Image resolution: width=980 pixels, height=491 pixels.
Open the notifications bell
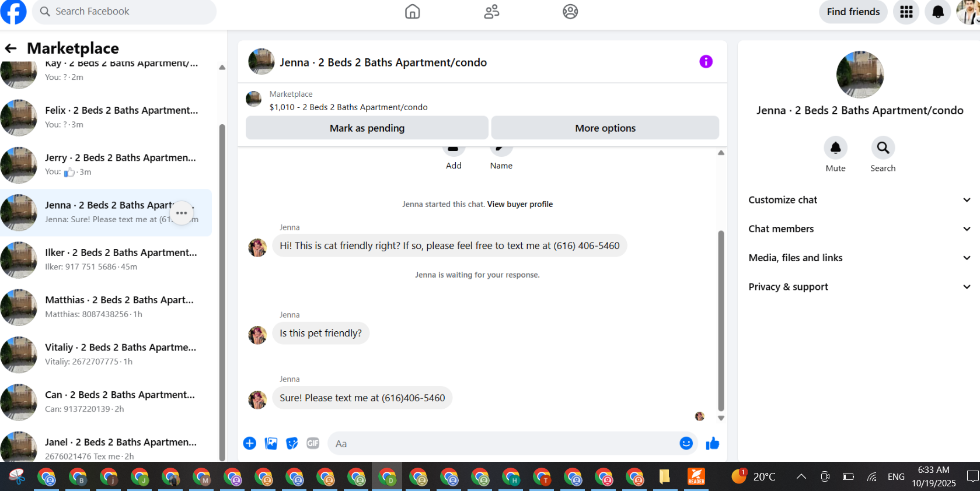tap(938, 12)
